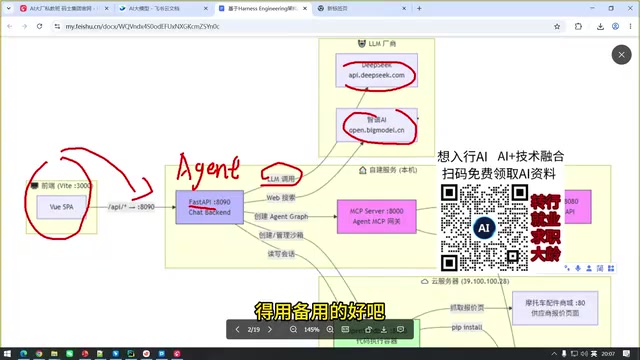Open comments from the viewer toolbar
Image resolution: width=640 pixels, height=360 pixels.
coord(400,329)
